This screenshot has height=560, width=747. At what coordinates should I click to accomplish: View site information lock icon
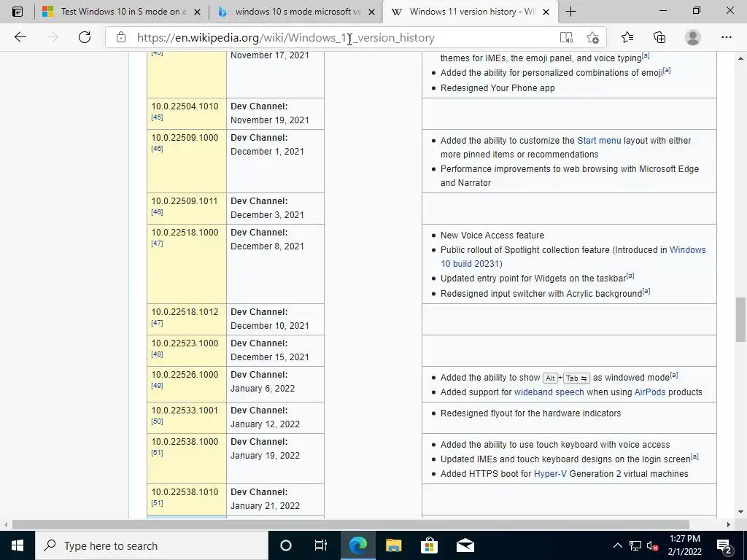121,37
